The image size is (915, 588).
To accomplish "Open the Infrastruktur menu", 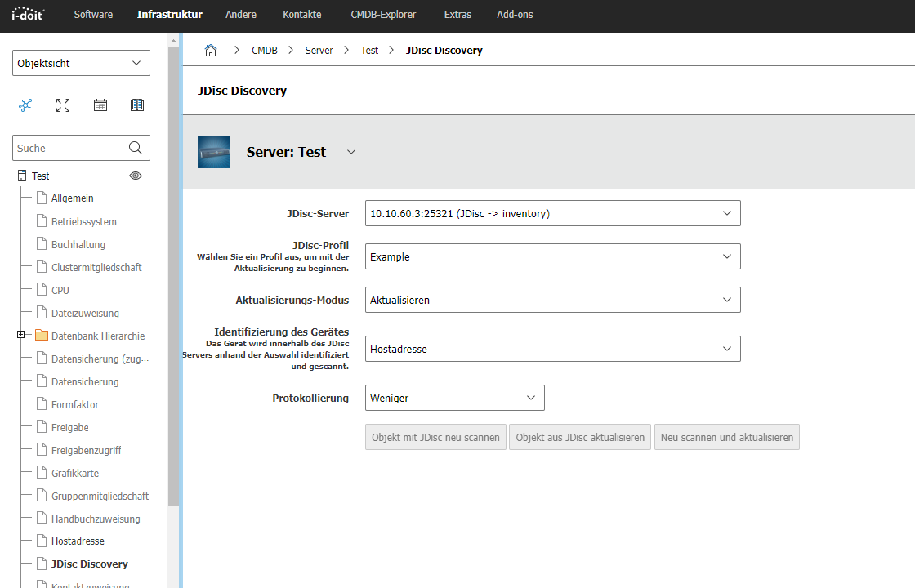I will (x=170, y=15).
